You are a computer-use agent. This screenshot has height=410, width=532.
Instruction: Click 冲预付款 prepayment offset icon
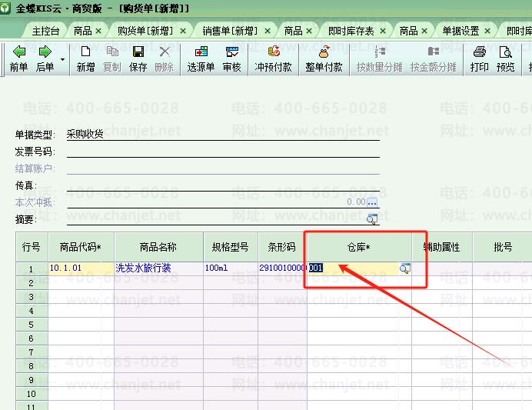pyautogui.click(x=274, y=58)
